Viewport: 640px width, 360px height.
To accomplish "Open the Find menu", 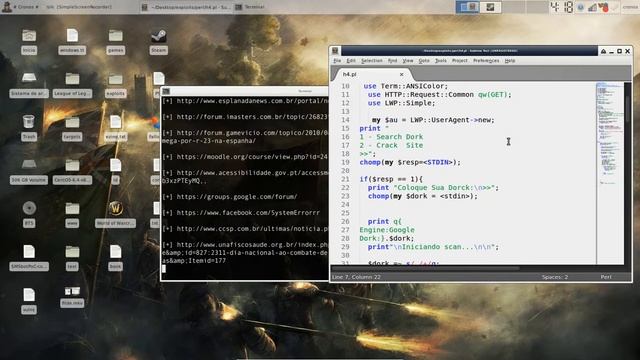I will click(x=392, y=60).
